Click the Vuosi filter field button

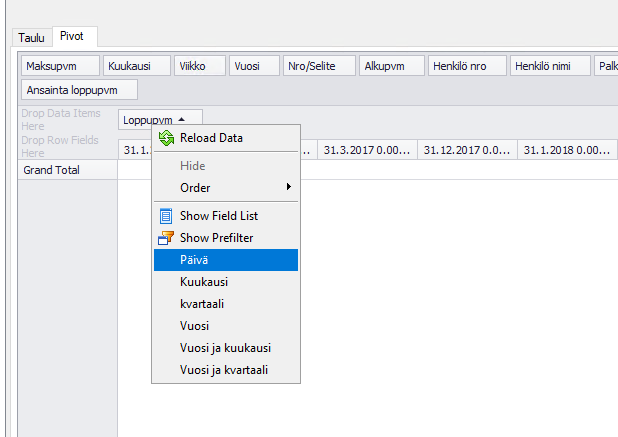254,66
